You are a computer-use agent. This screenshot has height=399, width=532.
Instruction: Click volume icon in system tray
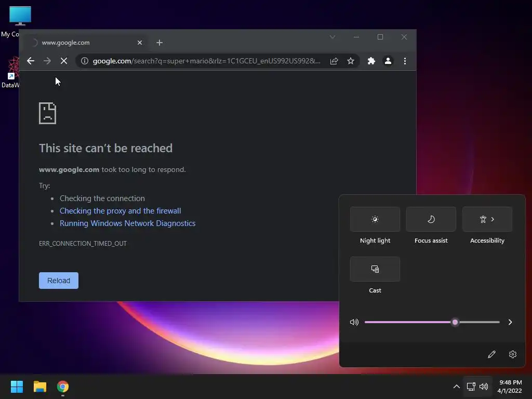[x=484, y=387]
